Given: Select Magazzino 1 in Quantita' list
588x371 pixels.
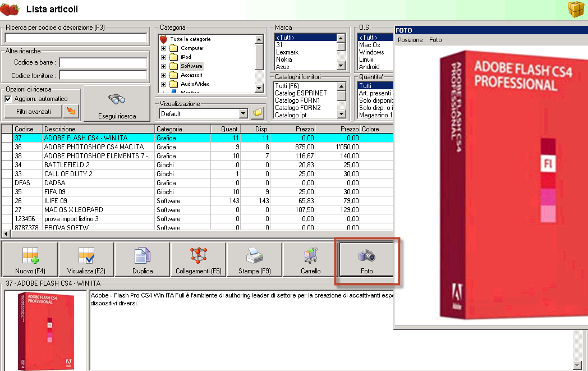Looking at the screenshot, I should [376, 115].
